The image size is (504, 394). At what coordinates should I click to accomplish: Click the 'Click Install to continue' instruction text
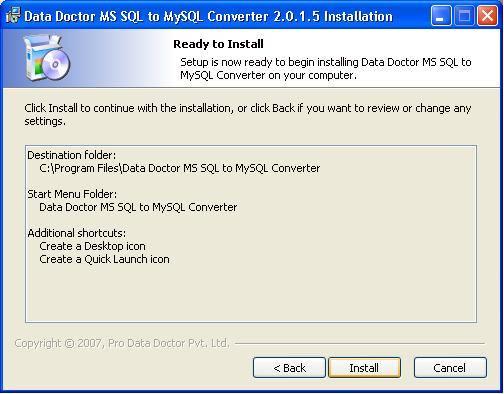[x=248, y=114]
